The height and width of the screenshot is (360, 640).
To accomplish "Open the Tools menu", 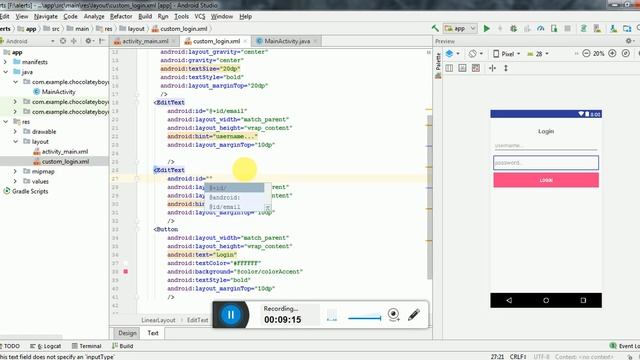I will [x=181, y=16].
